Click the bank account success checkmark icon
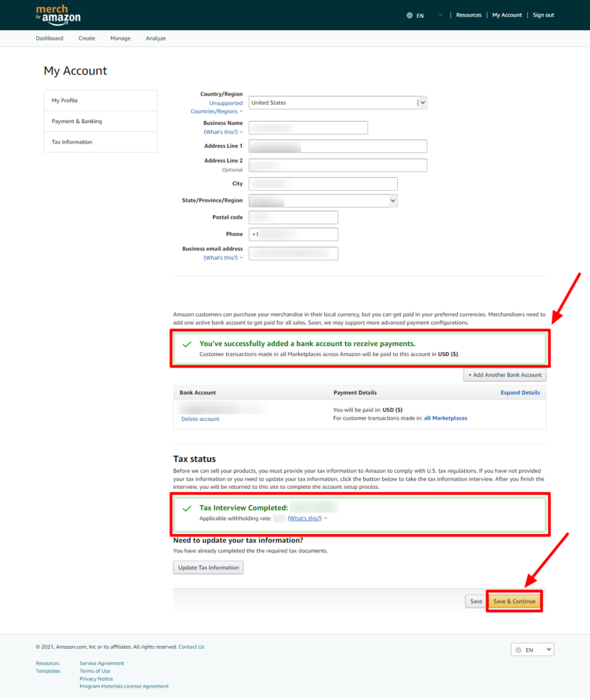 point(187,345)
